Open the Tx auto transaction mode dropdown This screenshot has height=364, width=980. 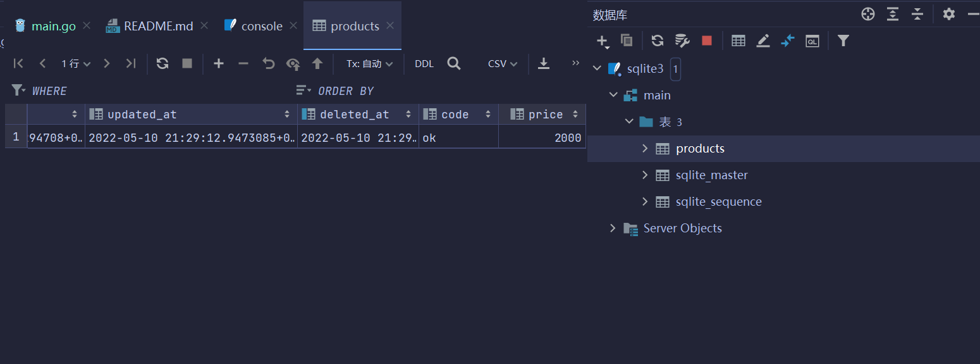(x=369, y=63)
